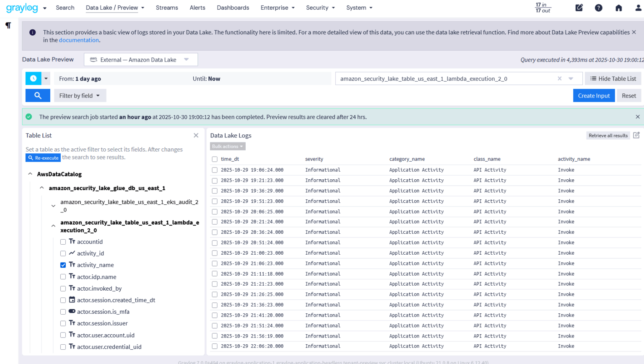Run the search with the magnifier button
Image resolution: width=644 pixels, height=364 pixels.
pyautogui.click(x=38, y=95)
